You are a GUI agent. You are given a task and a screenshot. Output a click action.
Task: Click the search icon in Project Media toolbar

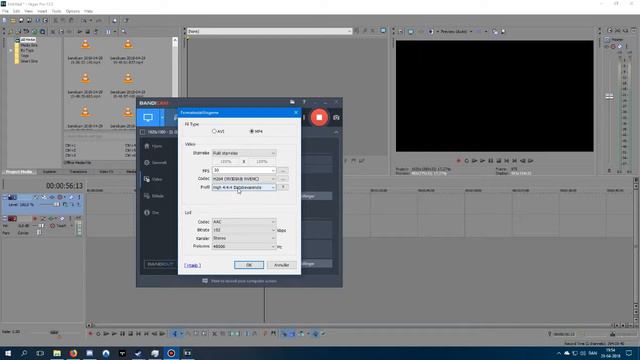pos(123,31)
